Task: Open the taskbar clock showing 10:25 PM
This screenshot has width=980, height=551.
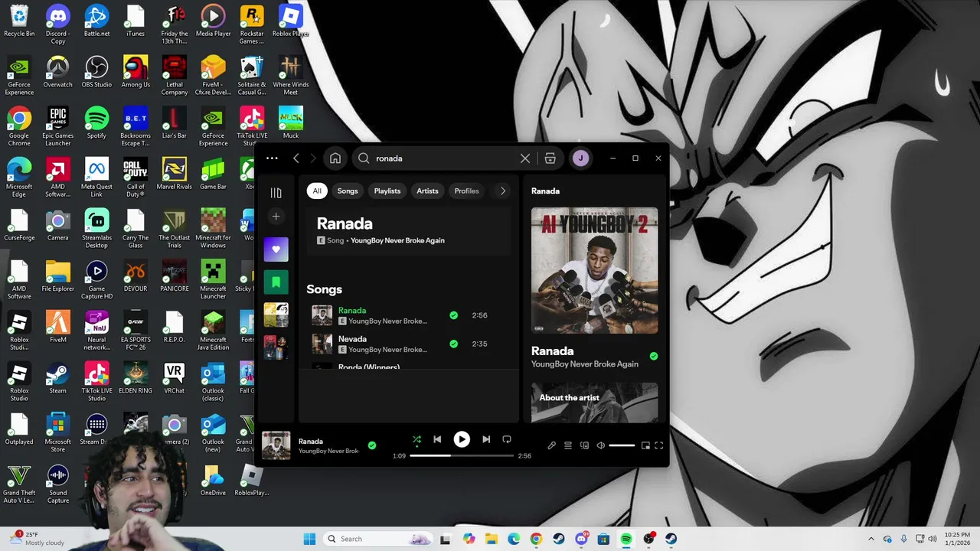Action: point(957,539)
